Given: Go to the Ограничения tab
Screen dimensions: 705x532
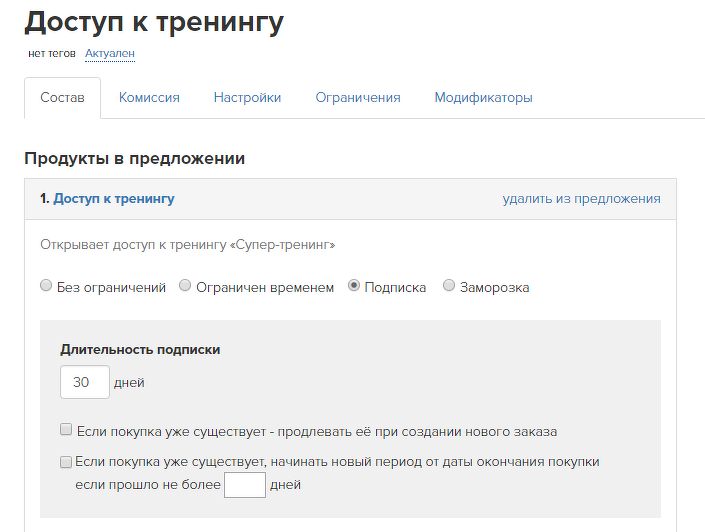Looking at the screenshot, I should point(358,98).
